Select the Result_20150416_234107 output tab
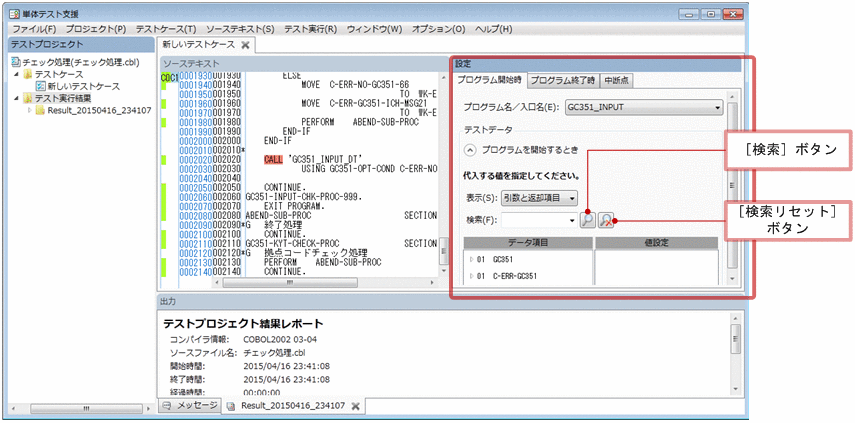 tap(294, 406)
